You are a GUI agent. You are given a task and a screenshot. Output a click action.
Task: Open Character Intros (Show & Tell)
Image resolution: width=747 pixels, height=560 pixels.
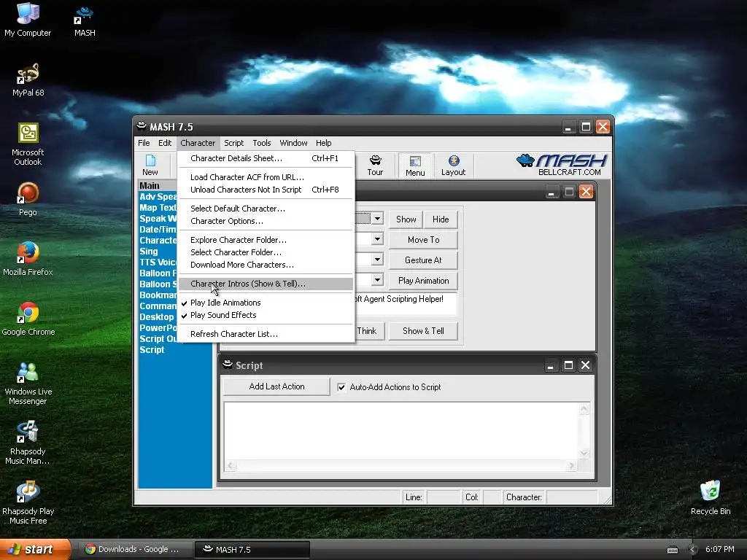click(266, 284)
